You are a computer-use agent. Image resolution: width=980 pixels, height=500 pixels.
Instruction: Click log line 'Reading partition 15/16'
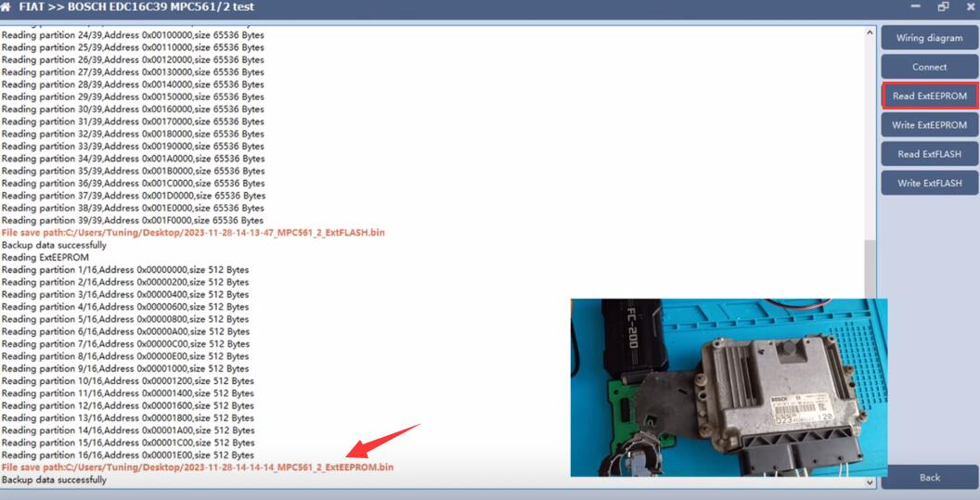(x=127, y=442)
